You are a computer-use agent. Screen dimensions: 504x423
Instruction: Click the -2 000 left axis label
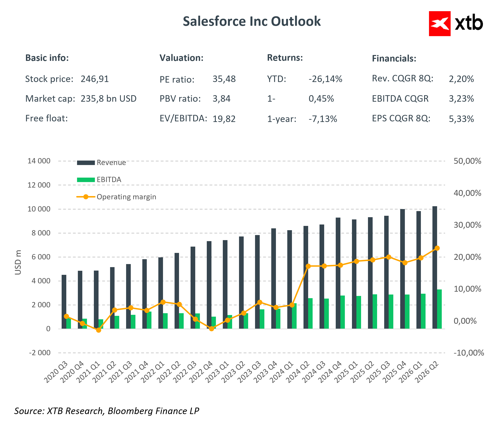[40, 353]
